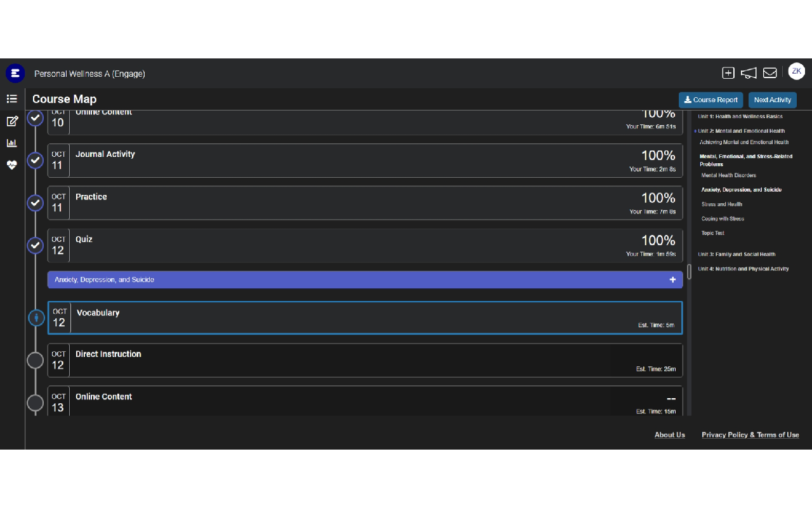
Task: Toggle the Journal Activity completion circle
Action: pos(35,161)
